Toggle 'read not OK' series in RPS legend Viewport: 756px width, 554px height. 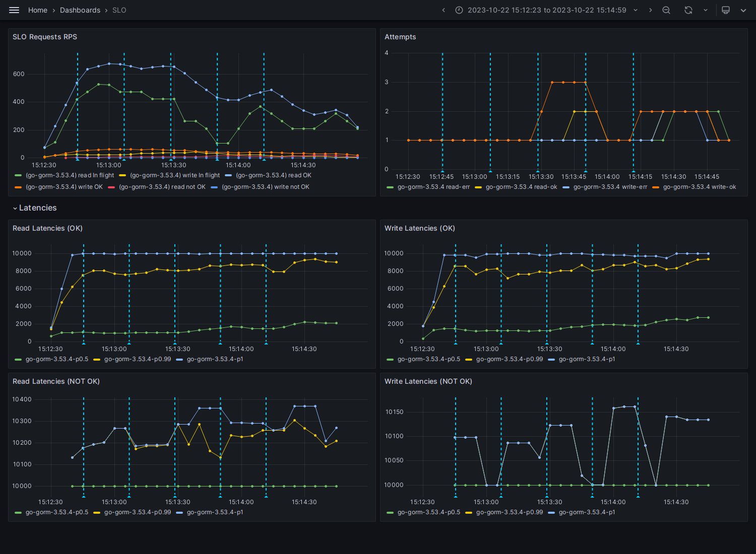(162, 187)
